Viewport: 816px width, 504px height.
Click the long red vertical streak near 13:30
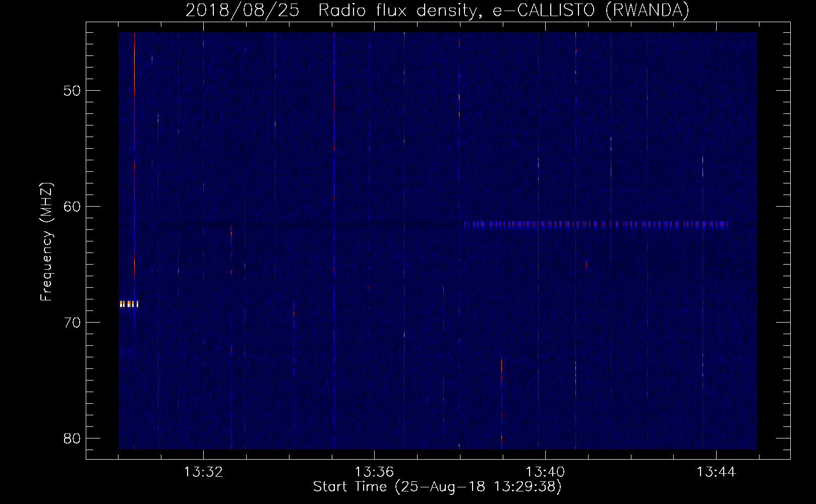point(134,156)
